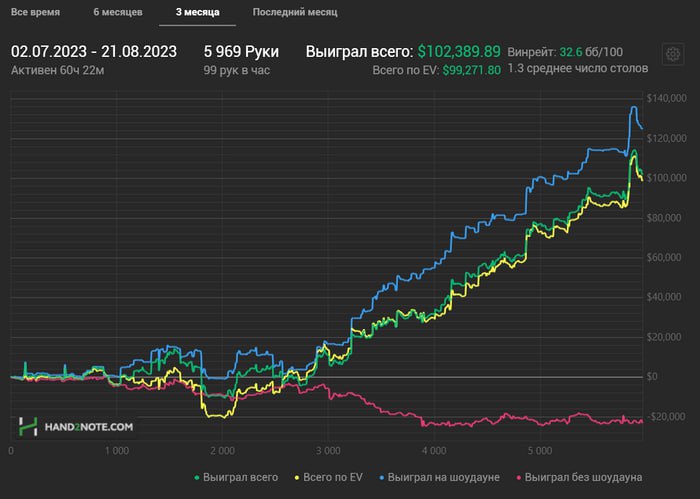
Task: Click the winrate value 32.6 бб/100
Action: 591,52
